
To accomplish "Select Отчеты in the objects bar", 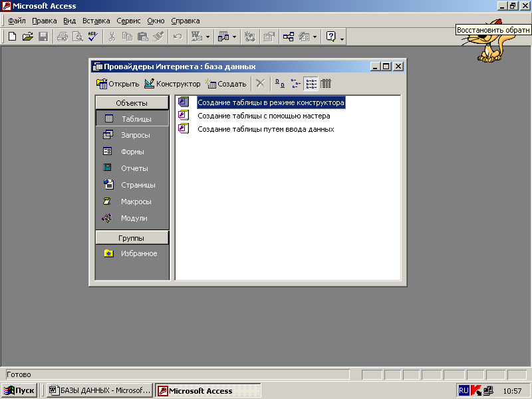I will tap(132, 168).
